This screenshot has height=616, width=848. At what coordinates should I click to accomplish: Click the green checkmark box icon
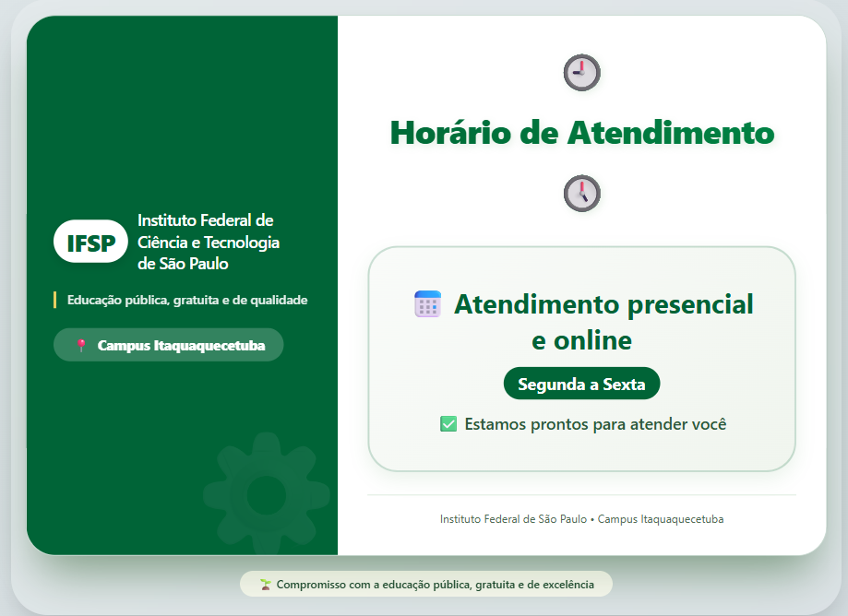(448, 424)
